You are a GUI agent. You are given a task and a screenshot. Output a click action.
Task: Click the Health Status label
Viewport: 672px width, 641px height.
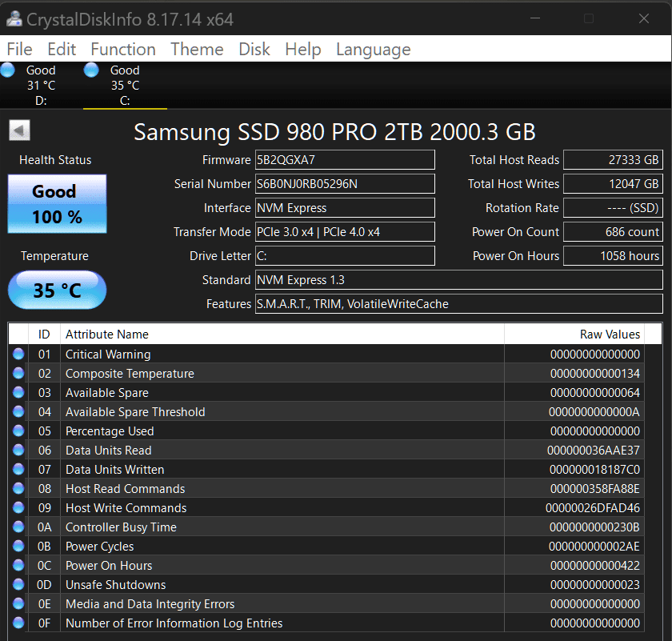[55, 160]
